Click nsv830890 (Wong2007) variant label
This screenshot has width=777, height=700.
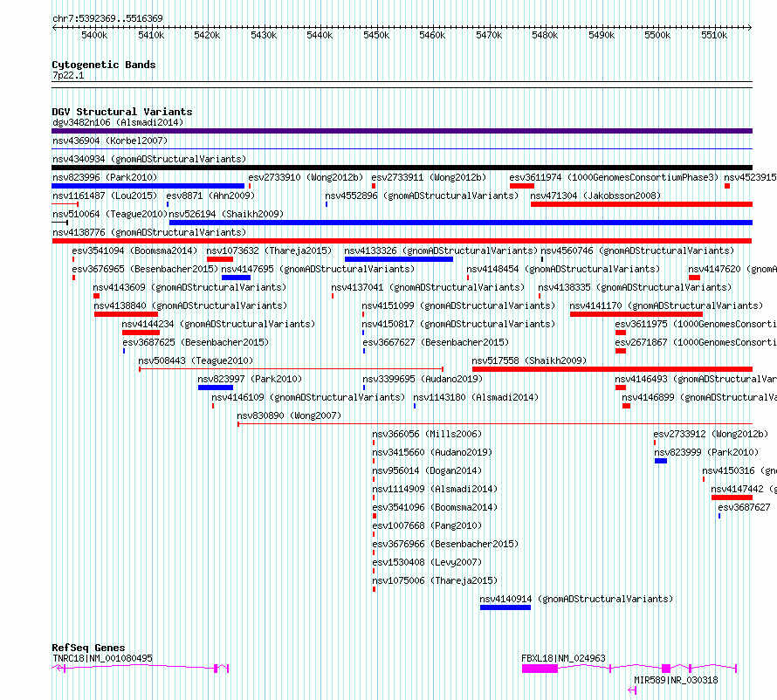point(289,415)
